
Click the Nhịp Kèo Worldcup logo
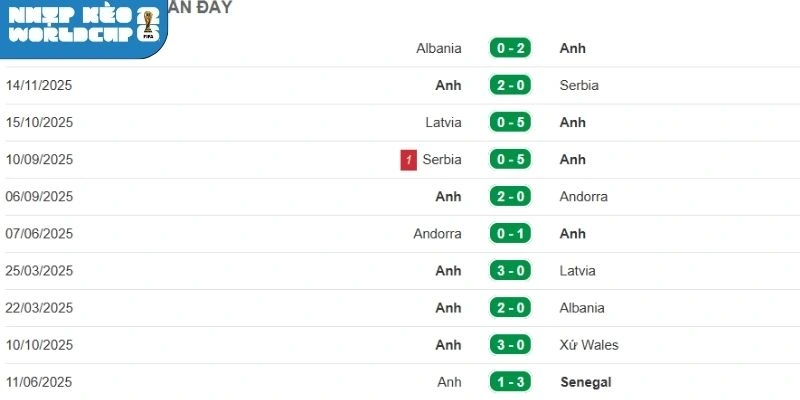[x=83, y=26]
